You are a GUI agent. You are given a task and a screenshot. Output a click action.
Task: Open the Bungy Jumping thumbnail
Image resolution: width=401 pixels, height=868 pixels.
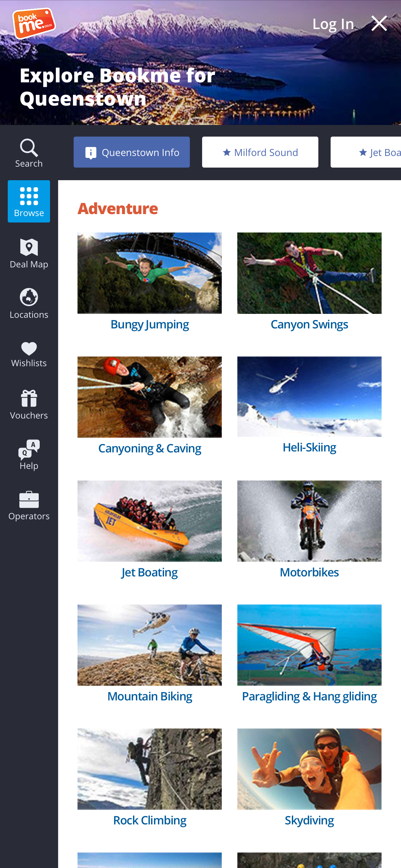tap(149, 273)
